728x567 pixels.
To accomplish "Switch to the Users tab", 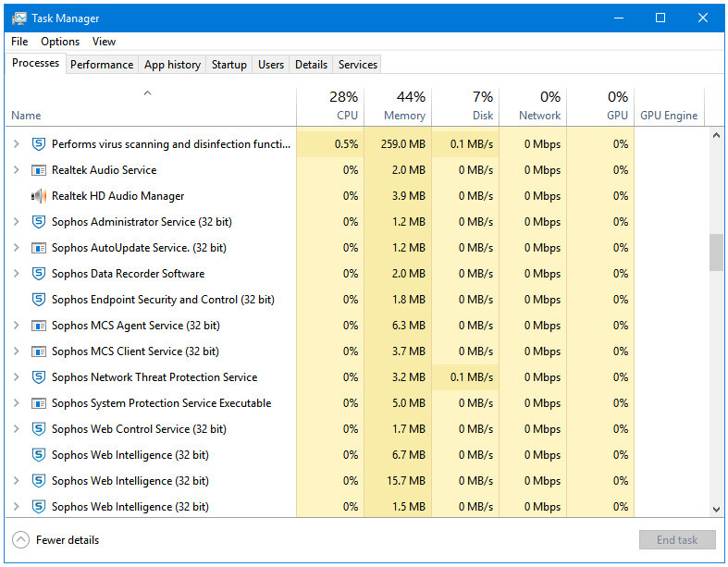I will (x=271, y=65).
